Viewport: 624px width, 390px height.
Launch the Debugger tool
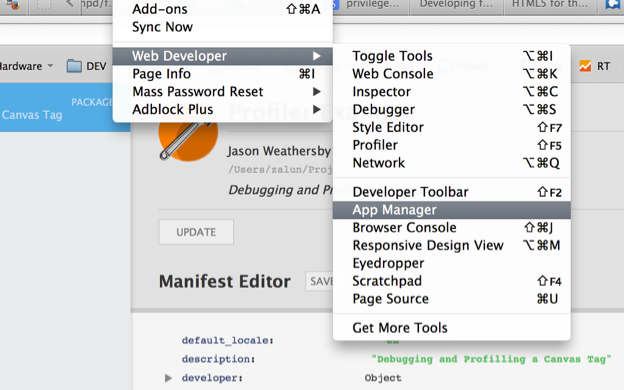pos(452,109)
